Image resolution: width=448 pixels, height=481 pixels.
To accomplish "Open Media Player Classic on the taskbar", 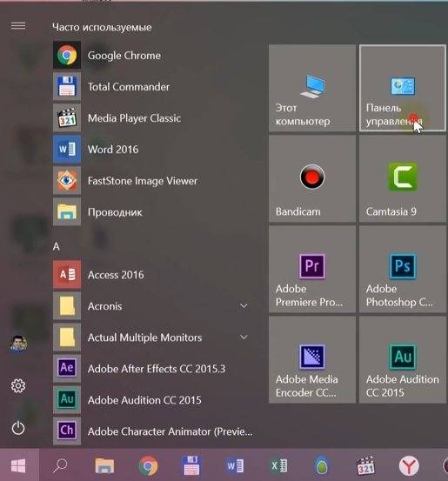I will tap(365, 465).
